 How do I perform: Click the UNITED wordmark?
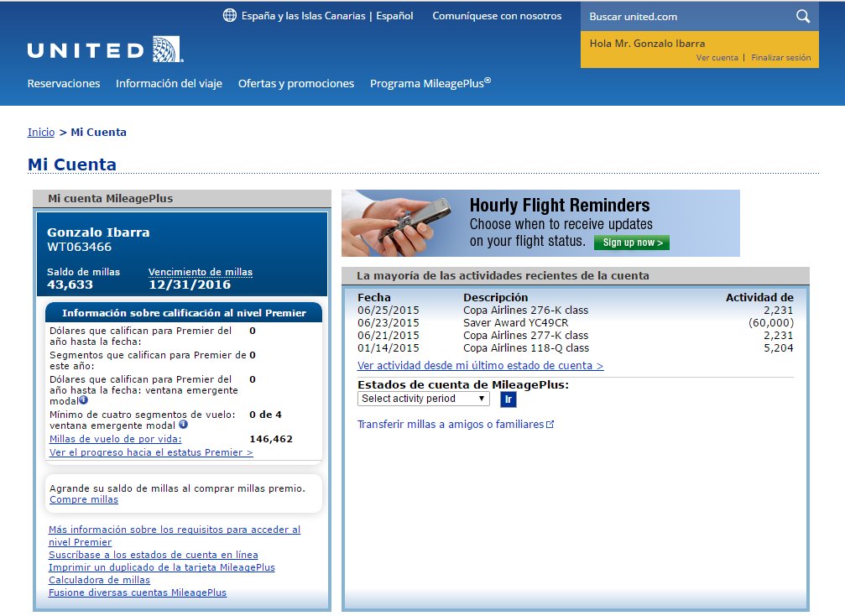86,50
